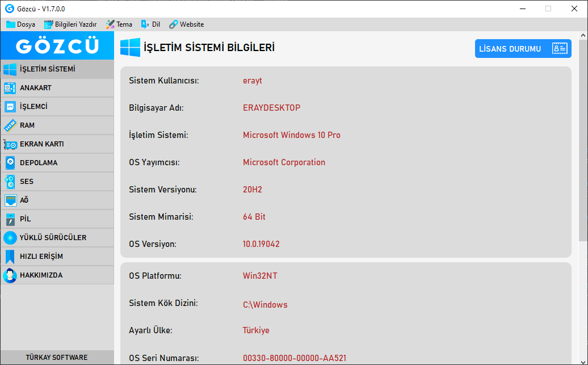Click the OS Yayımcısı label
Image resolution: width=588 pixels, height=365 pixels.
click(154, 162)
